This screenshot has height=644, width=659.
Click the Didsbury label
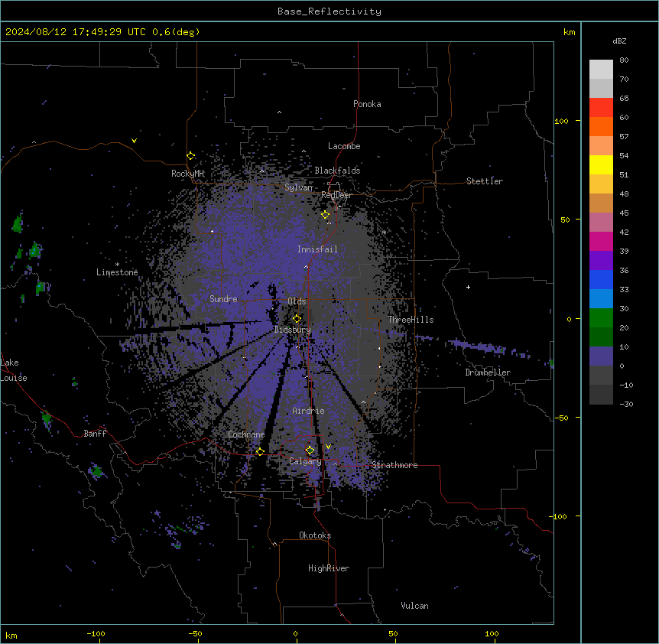pyautogui.click(x=293, y=330)
